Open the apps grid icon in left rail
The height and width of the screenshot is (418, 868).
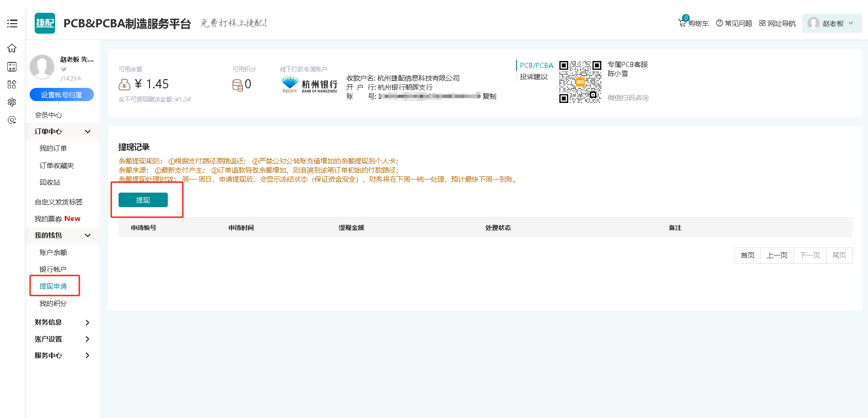point(12,84)
